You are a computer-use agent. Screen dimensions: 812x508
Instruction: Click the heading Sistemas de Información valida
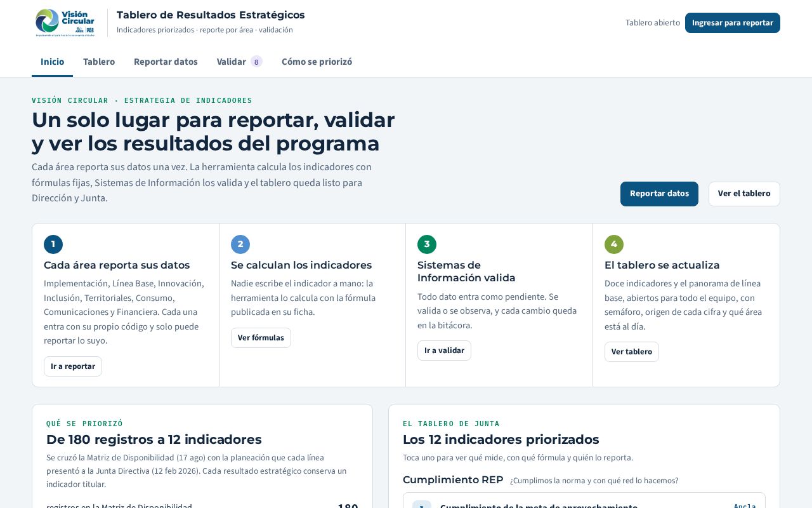coord(466,272)
